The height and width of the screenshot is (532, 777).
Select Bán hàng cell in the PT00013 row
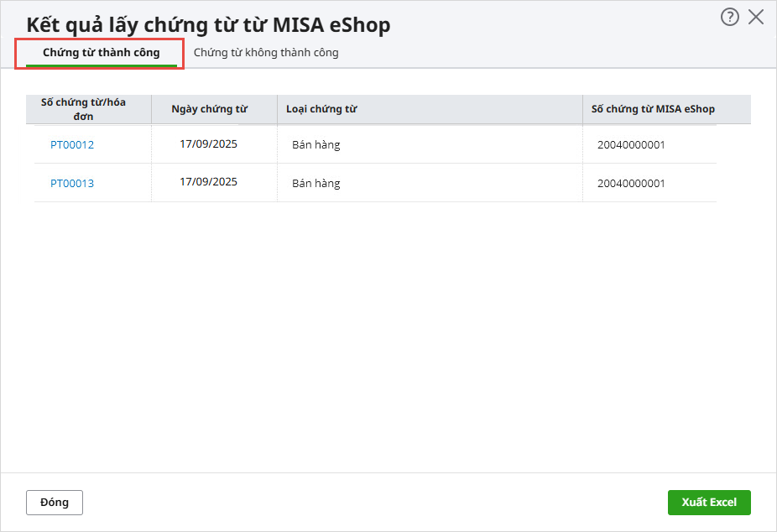pos(316,184)
